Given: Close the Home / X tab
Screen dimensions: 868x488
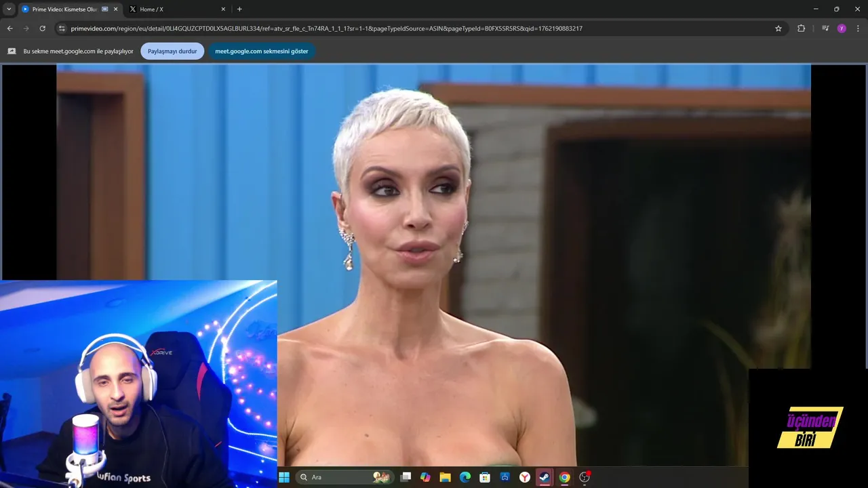Looking at the screenshot, I should 223,9.
